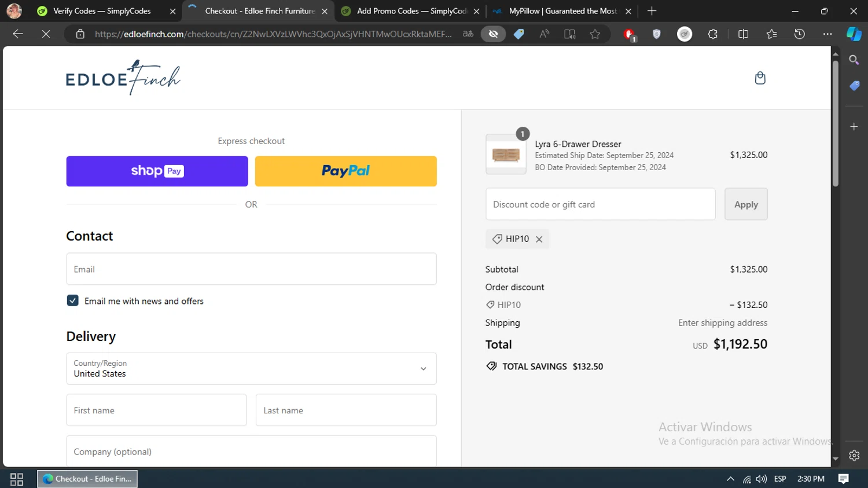The image size is (868, 488).
Task: Open the red ad blocker extension
Action: pos(630,35)
